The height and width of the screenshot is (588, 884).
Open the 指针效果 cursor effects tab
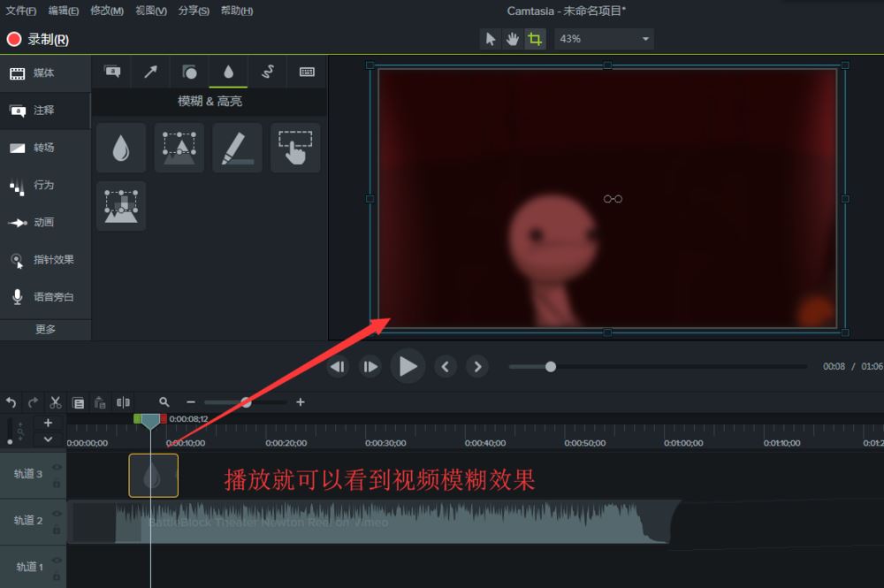tap(45, 260)
